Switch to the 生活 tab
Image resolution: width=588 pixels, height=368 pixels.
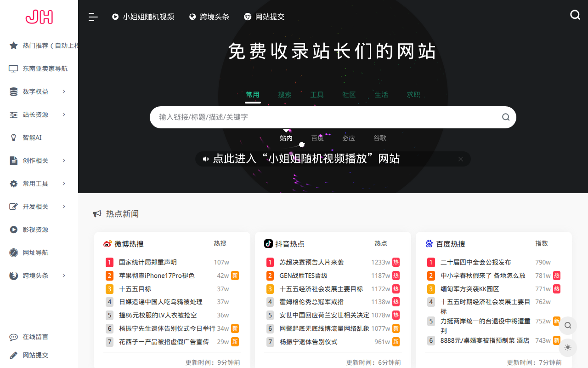[x=381, y=95]
